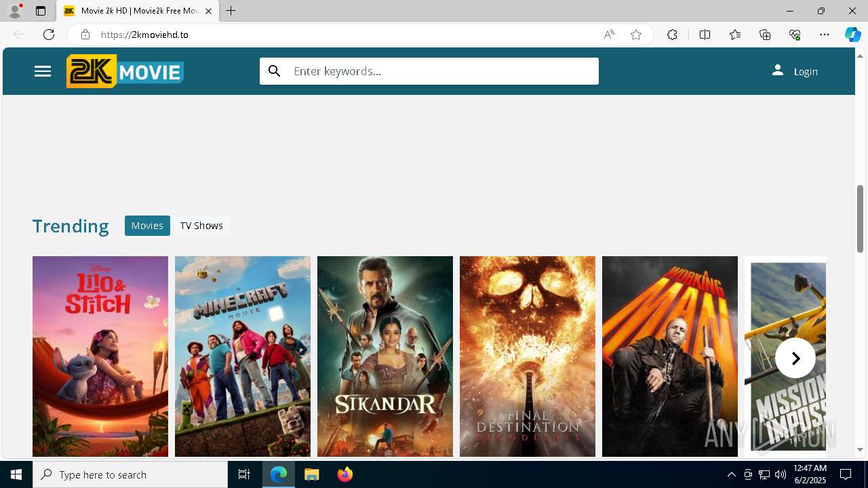Open volume control in tray
Viewport: 868px width, 488px height.
pos(781,474)
